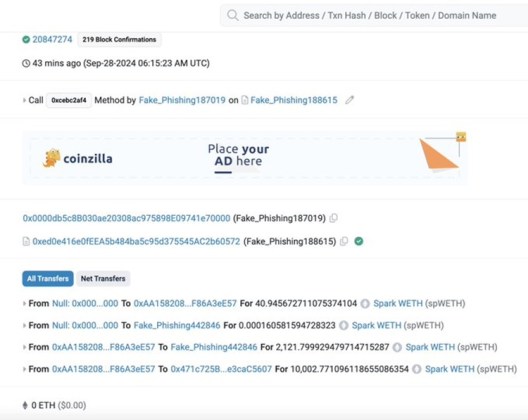Click the clock icon next to 43 mins ago

pyautogui.click(x=26, y=63)
